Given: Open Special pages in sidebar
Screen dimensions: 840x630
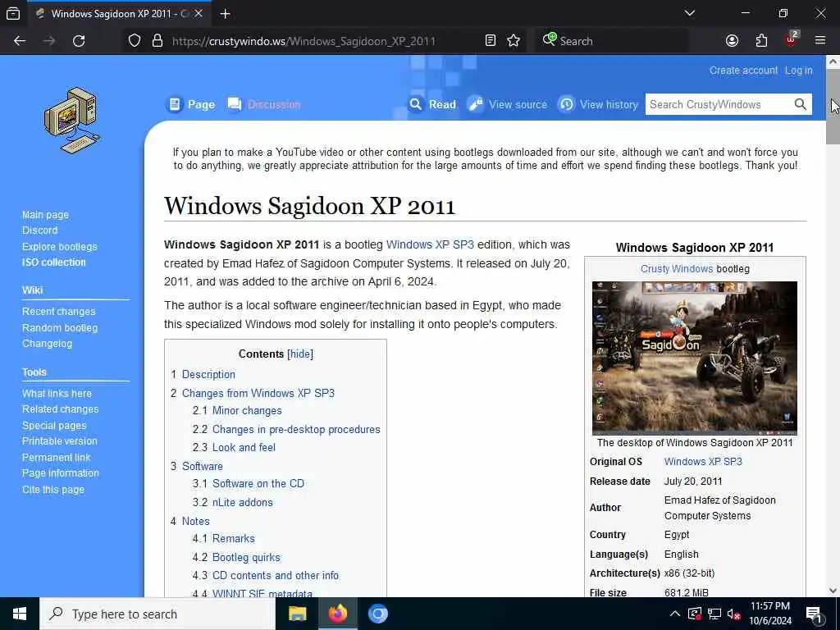Looking at the screenshot, I should [54, 426].
